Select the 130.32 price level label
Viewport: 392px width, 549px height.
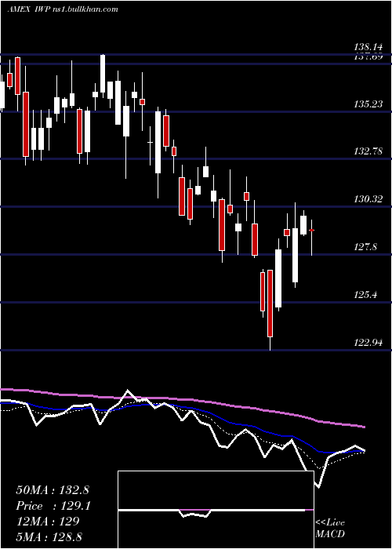tap(368, 199)
